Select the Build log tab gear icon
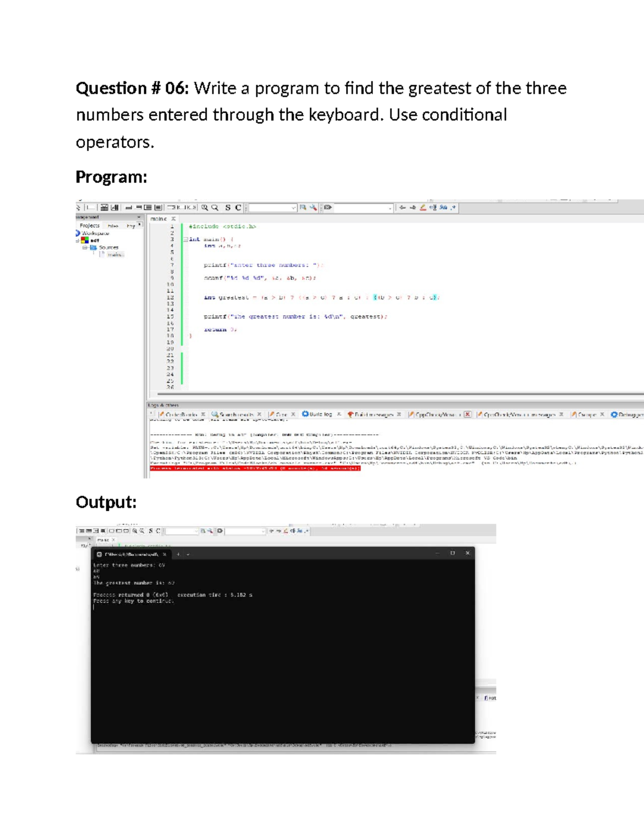The height and width of the screenshot is (834, 644). coord(306,414)
